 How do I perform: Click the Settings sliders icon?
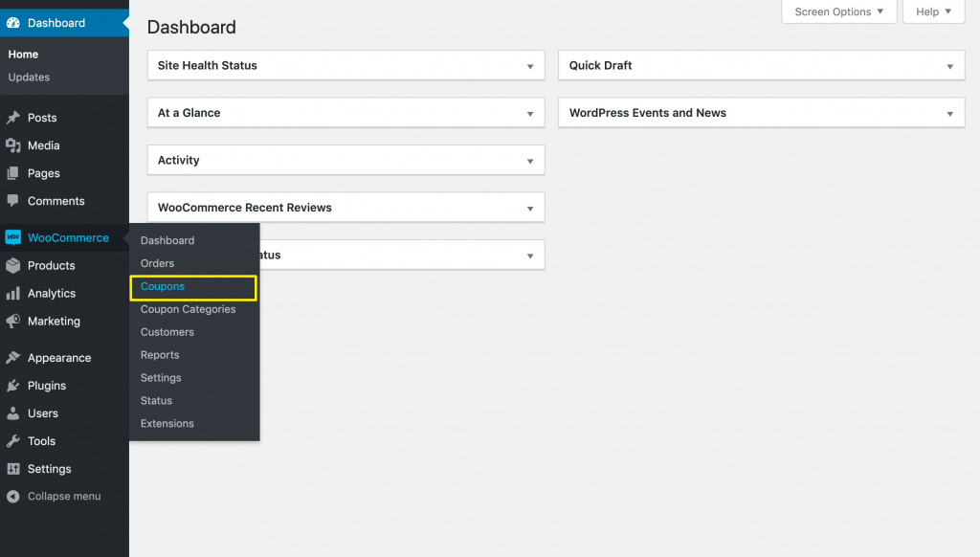[13, 469]
